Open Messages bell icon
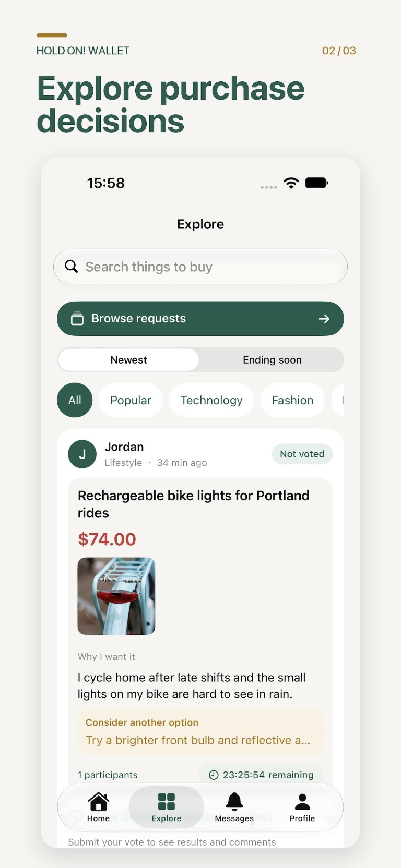This screenshot has width=401, height=868. pyautogui.click(x=234, y=801)
